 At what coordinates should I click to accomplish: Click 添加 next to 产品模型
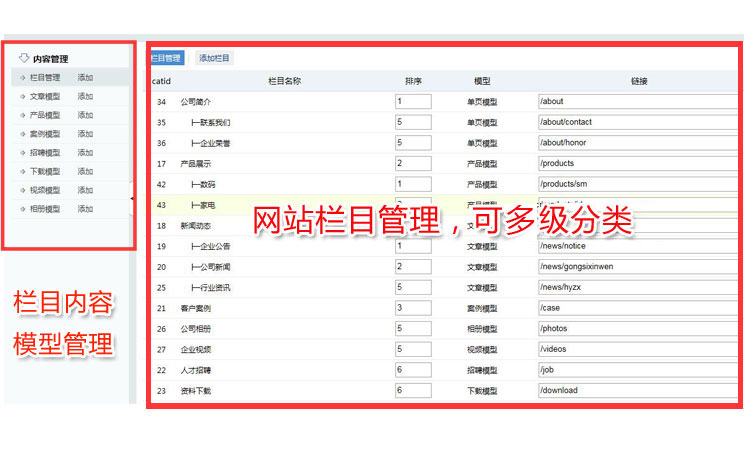coord(85,115)
